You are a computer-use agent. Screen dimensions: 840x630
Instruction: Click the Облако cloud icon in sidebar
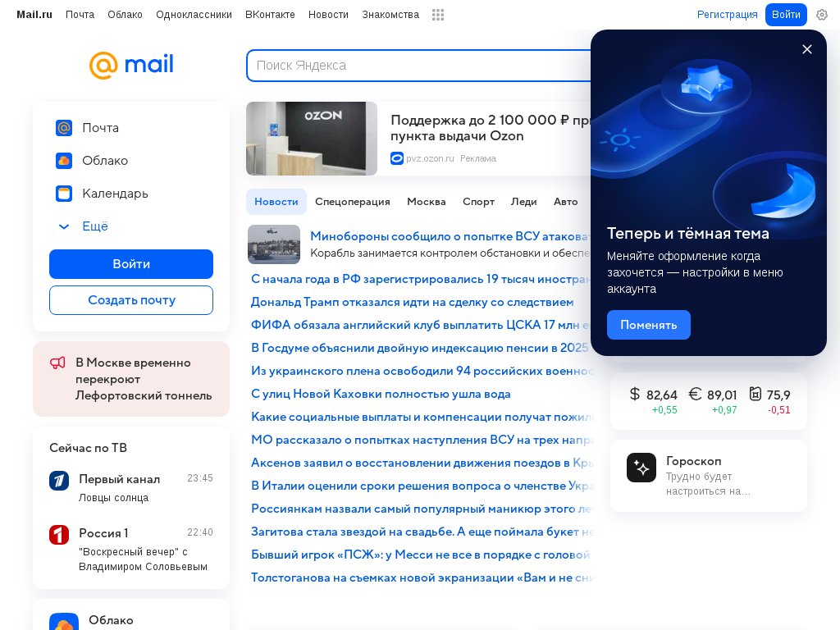point(64,161)
